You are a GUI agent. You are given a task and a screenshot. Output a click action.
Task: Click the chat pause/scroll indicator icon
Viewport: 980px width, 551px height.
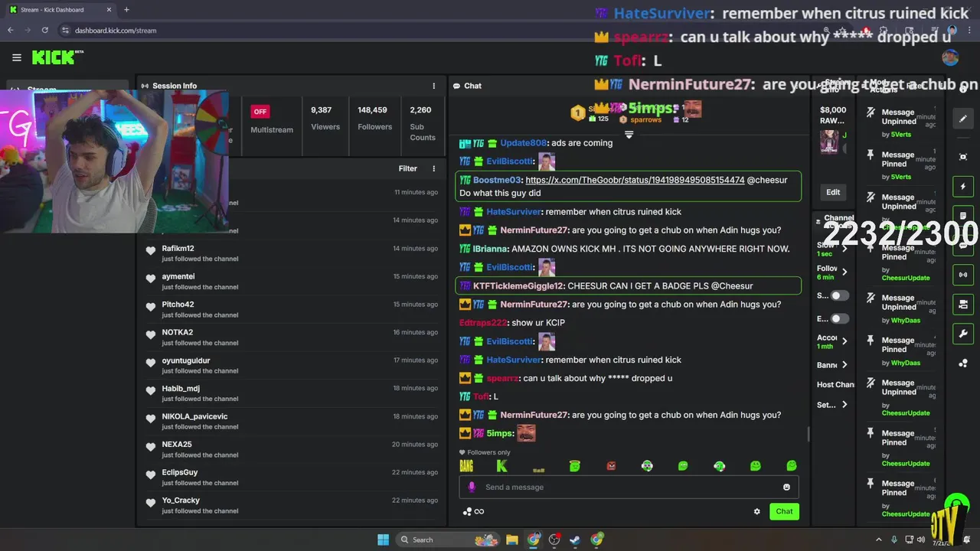(629, 135)
